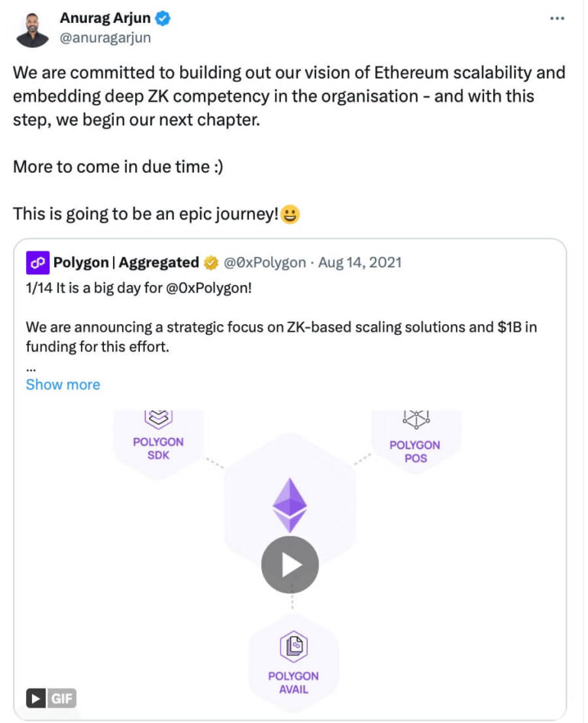Viewport: 588px width, 723px height.
Task: Open the tweet options menu with three dots
Action: (558, 18)
